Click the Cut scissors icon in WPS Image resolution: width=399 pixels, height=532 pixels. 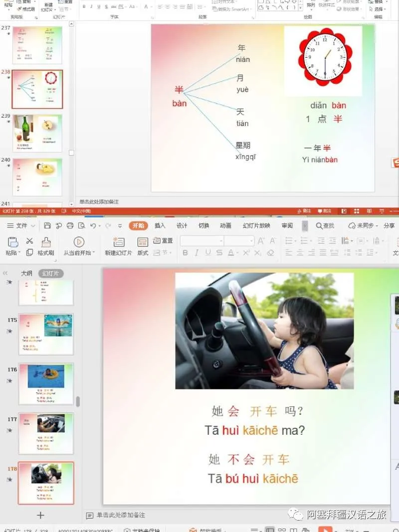click(29, 241)
